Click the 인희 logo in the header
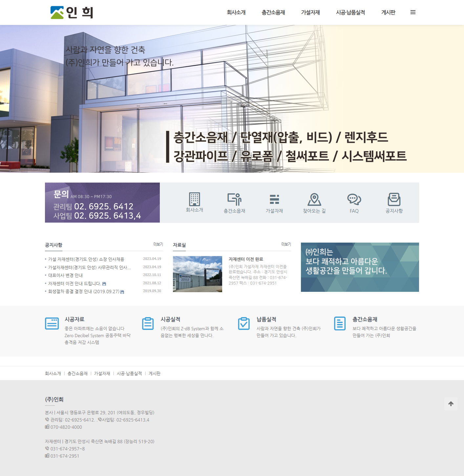Image resolution: width=464 pixels, height=476 pixels. click(72, 12)
